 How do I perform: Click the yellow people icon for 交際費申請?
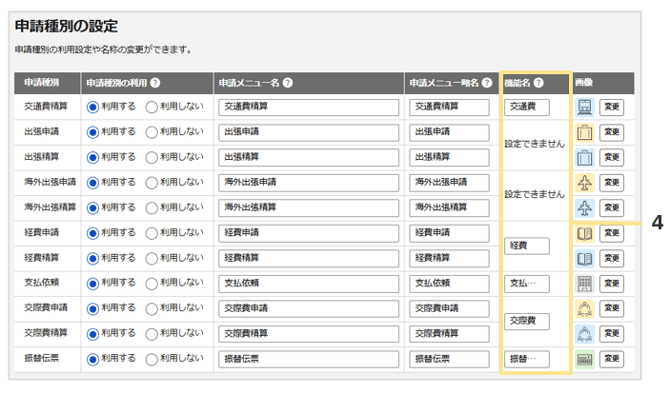(584, 309)
